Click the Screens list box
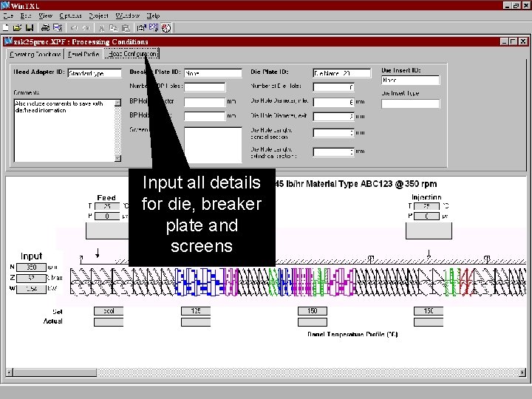This screenshot has width=532, height=399. [x=213, y=145]
